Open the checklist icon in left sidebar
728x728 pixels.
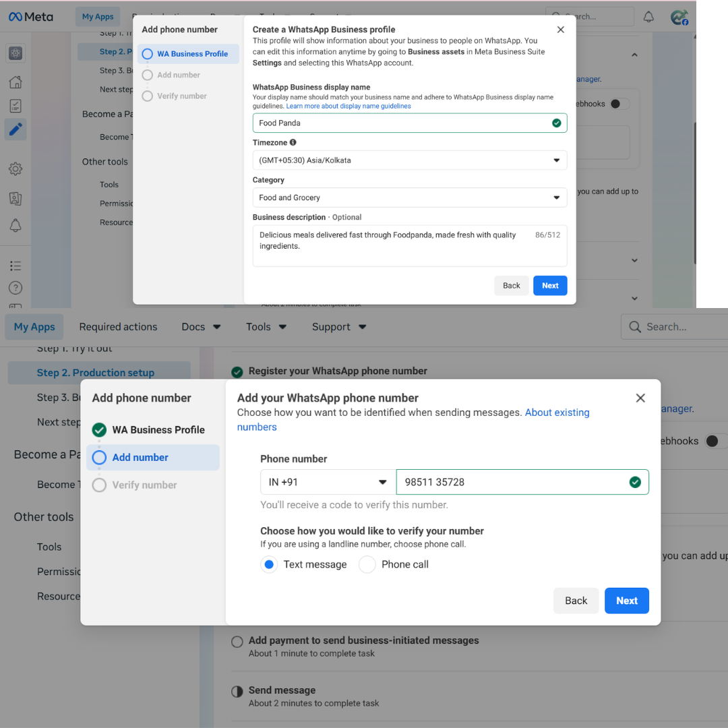(16, 106)
